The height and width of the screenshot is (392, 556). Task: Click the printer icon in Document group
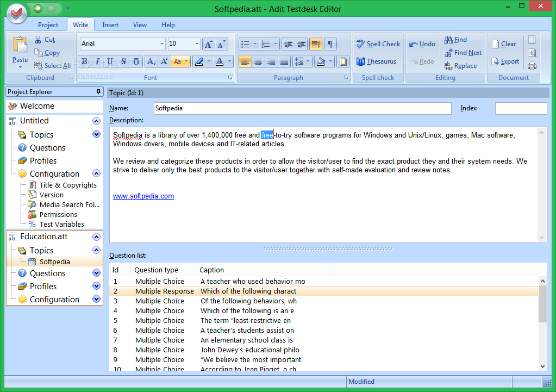coord(532,66)
